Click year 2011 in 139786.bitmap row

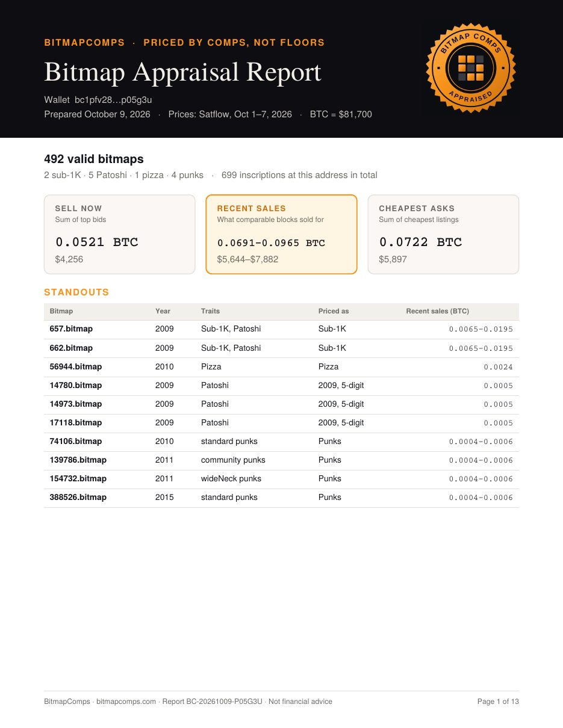click(x=164, y=460)
